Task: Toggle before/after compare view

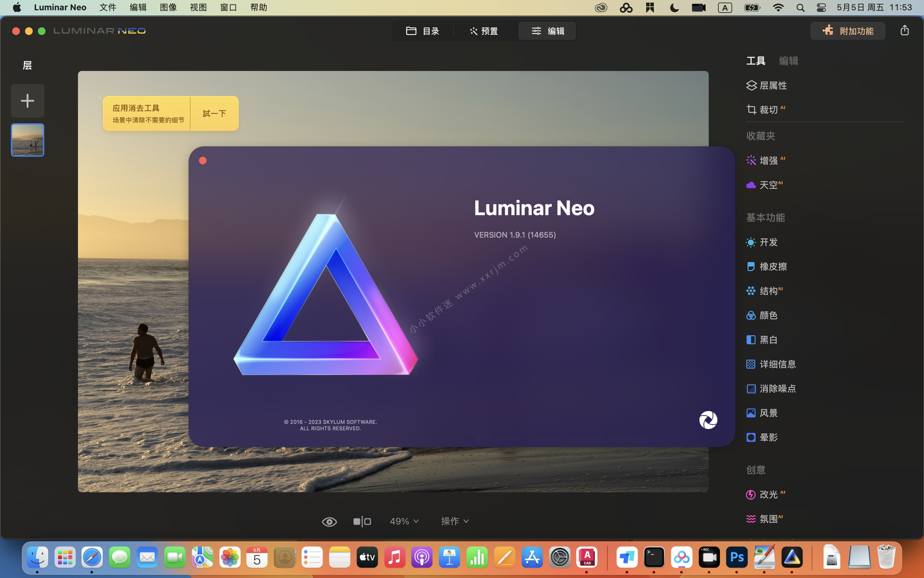Action: point(362,521)
